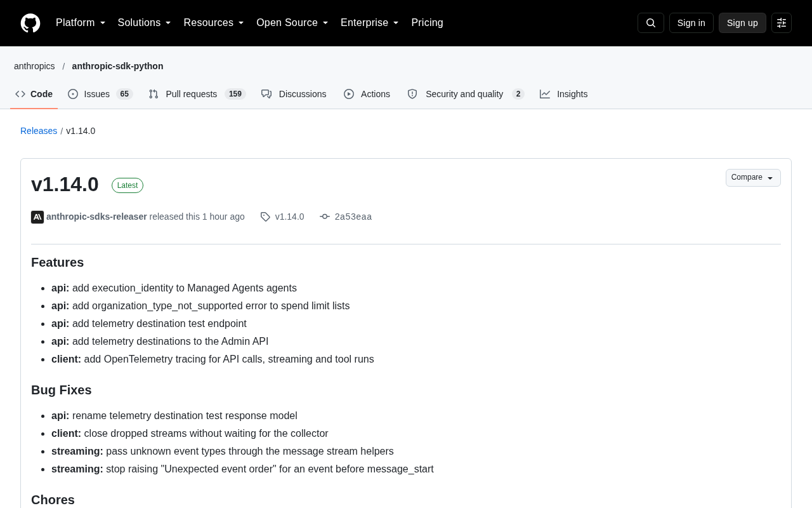Go to the GitHub homepage logo
This screenshot has width=812, height=508.
pyautogui.click(x=30, y=23)
